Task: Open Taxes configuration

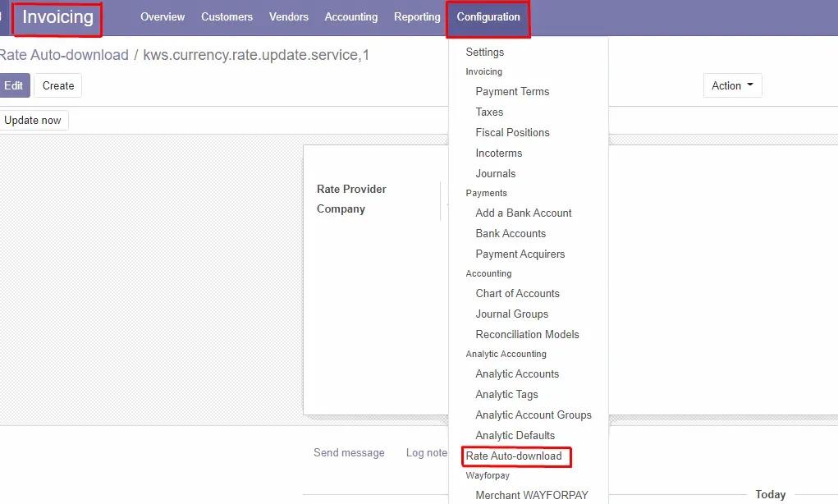Action: point(488,112)
